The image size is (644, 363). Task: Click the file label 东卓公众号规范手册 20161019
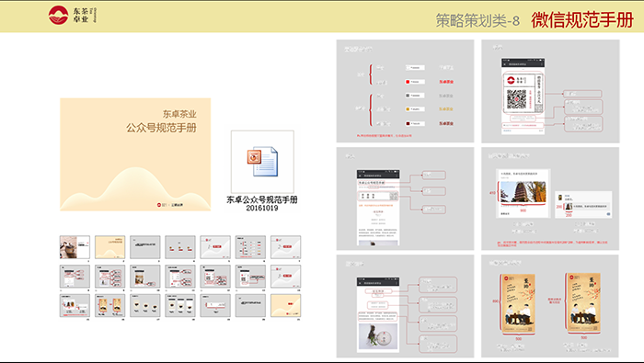coord(262,204)
